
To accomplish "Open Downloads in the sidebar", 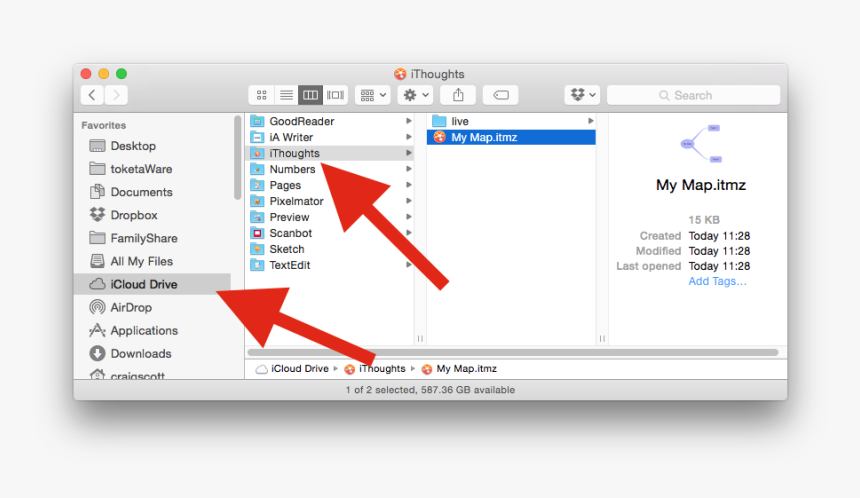I will 154,353.
